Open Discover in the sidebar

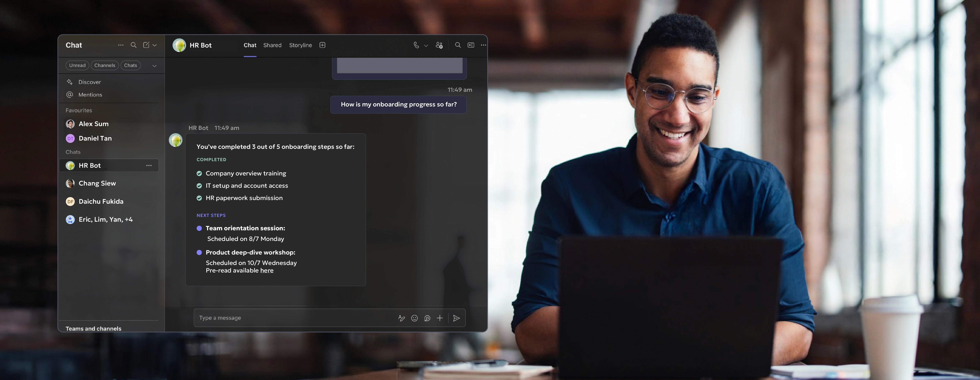89,82
